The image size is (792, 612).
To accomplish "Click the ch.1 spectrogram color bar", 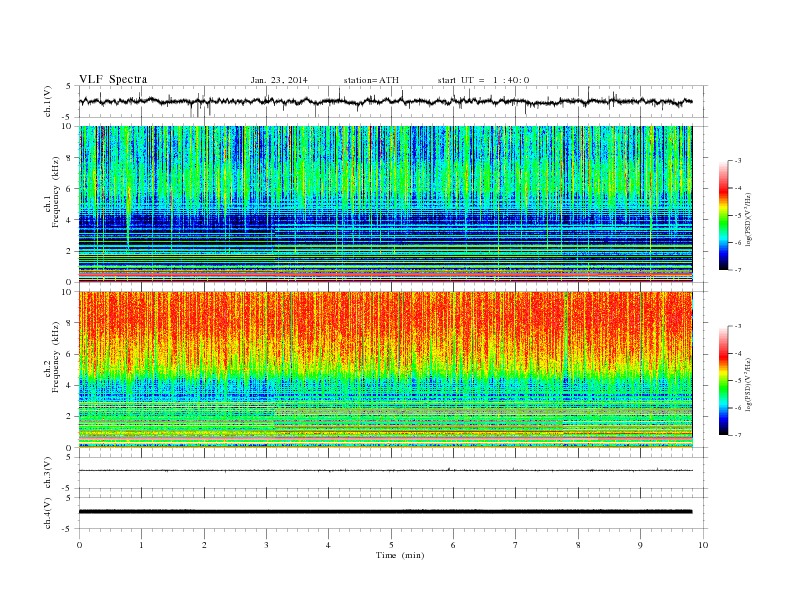I will point(723,215).
